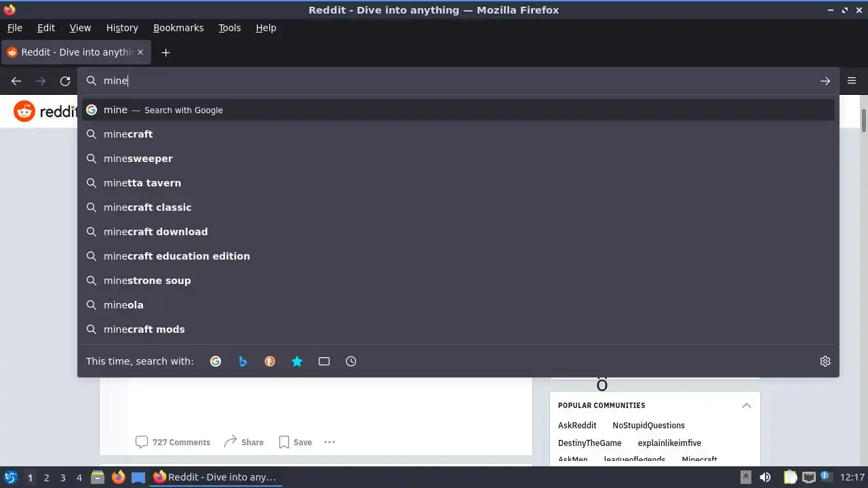This screenshot has width=868, height=488.
Task: Open the Tools menu
Action: (x=229, y=28)
